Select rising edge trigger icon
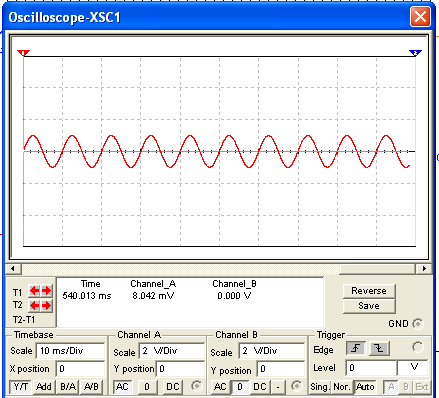Screen dimensions: 439x398 [356, 348]
